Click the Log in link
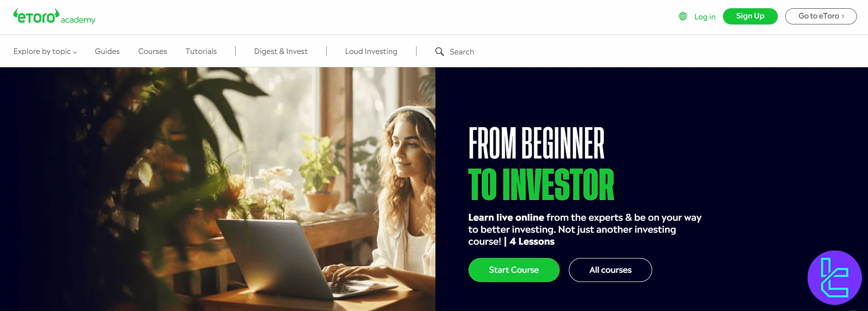The height and width of the screenshot is (311, 868). point(705,17)
